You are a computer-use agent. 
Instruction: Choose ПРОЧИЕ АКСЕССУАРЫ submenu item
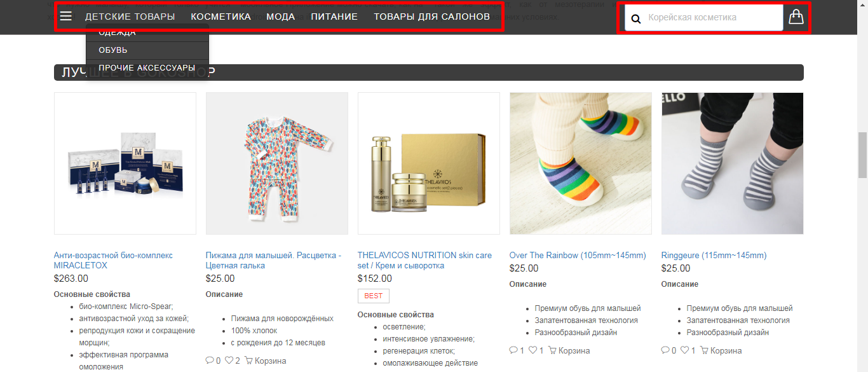[147, 68]
